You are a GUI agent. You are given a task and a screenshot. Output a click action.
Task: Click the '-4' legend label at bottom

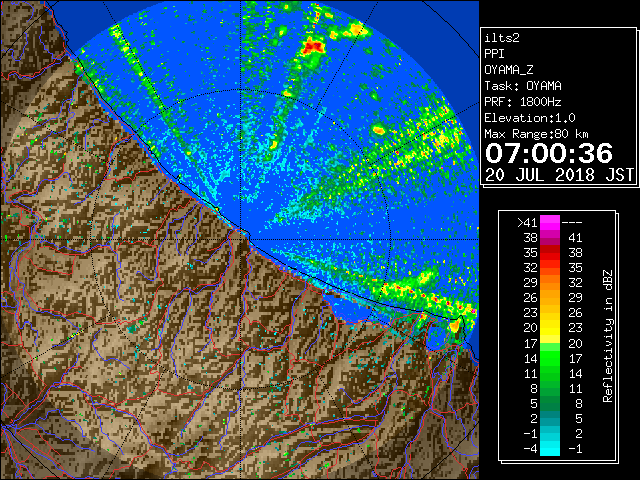pos(530,449)
